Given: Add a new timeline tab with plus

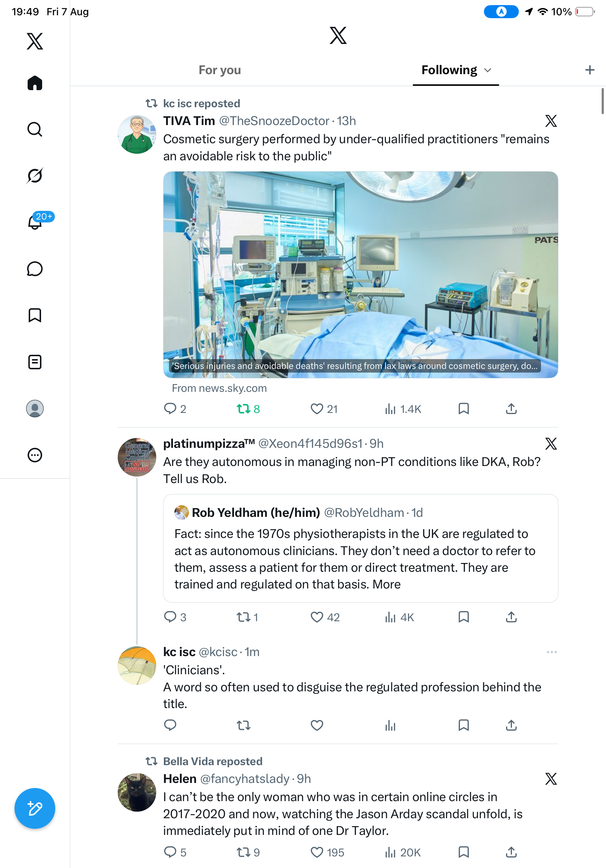Looking at the screenshot, I should 590,70.
